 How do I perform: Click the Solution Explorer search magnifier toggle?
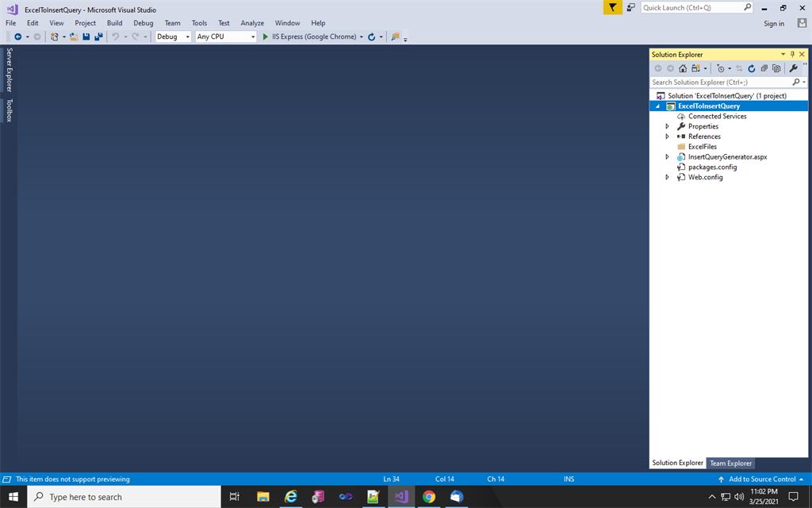[796, 82]
